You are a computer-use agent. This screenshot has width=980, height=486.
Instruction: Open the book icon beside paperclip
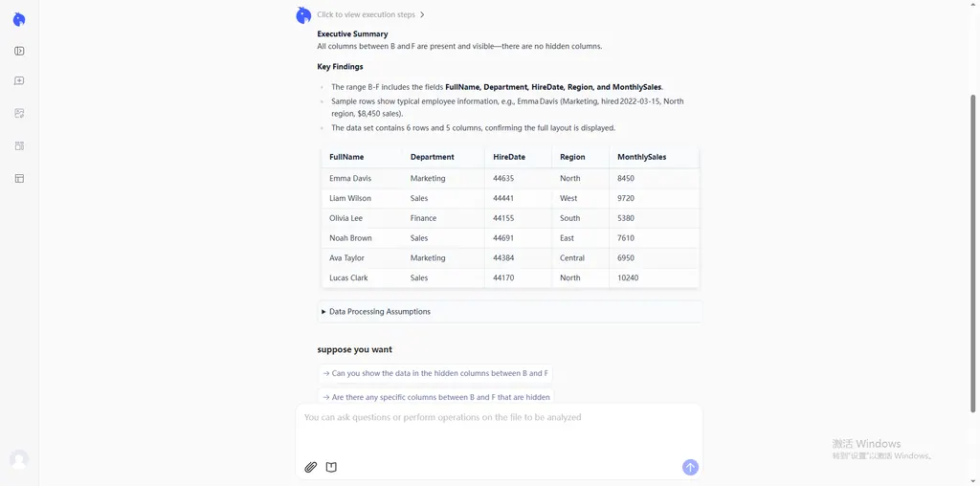331,467
